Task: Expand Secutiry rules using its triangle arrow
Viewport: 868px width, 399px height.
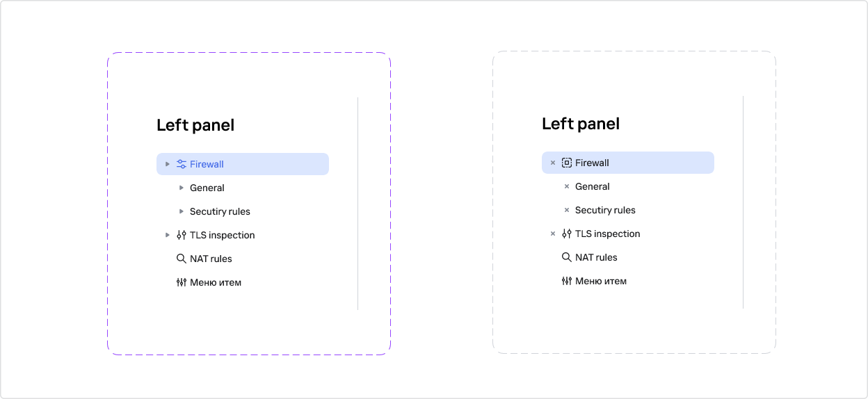Action: (x=182, y=211)
